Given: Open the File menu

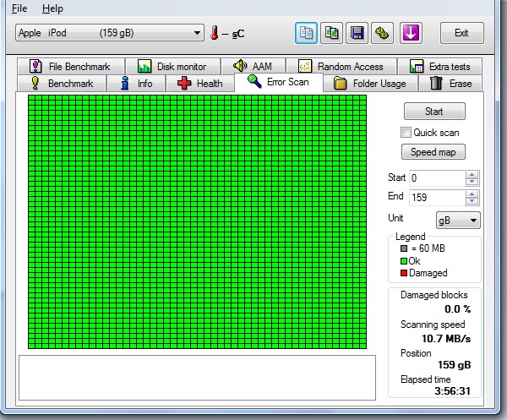Looking at the screenshot, I should click(x=19, y=8).
